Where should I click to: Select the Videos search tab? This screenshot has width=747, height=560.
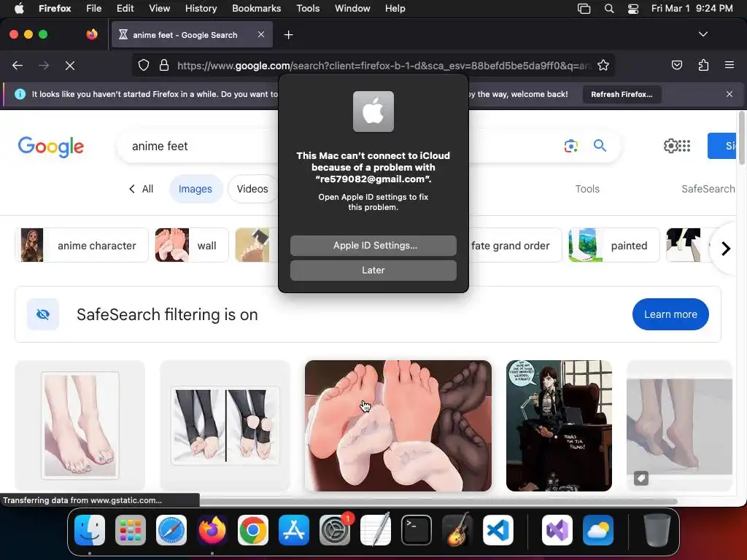[x=252, y=189]
